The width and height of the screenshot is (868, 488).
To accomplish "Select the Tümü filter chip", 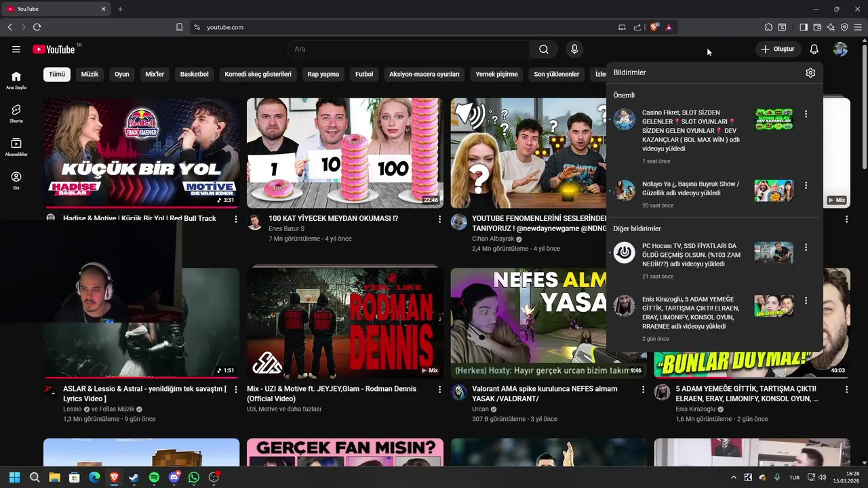I will 57,74.
